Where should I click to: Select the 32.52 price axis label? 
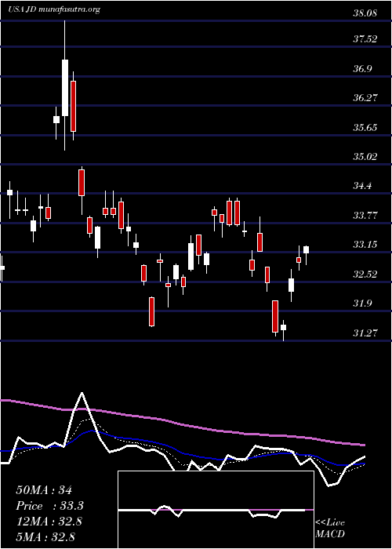(x=365, y=274)
